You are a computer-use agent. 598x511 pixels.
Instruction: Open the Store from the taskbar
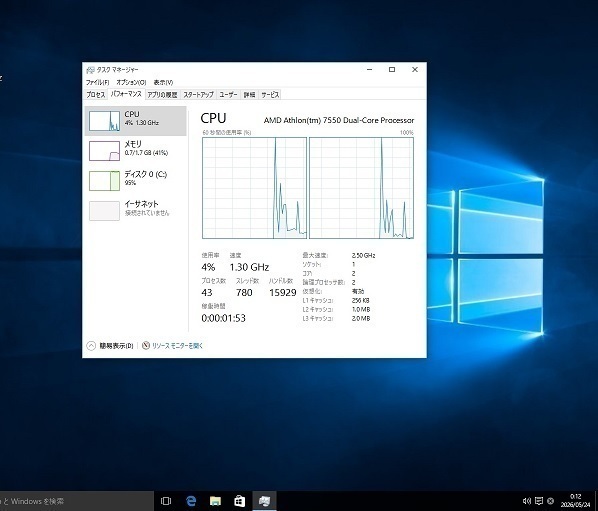click(x=240, y=501)
